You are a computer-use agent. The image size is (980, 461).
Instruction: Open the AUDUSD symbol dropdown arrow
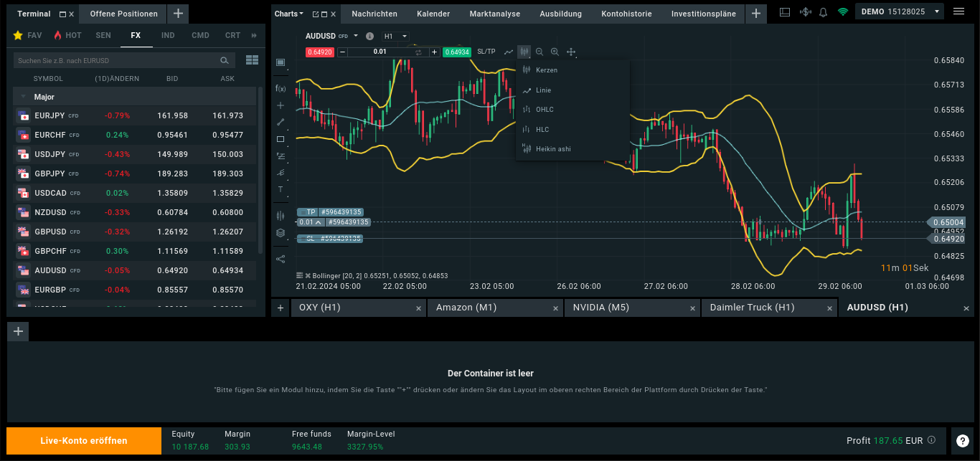[355, 36]
